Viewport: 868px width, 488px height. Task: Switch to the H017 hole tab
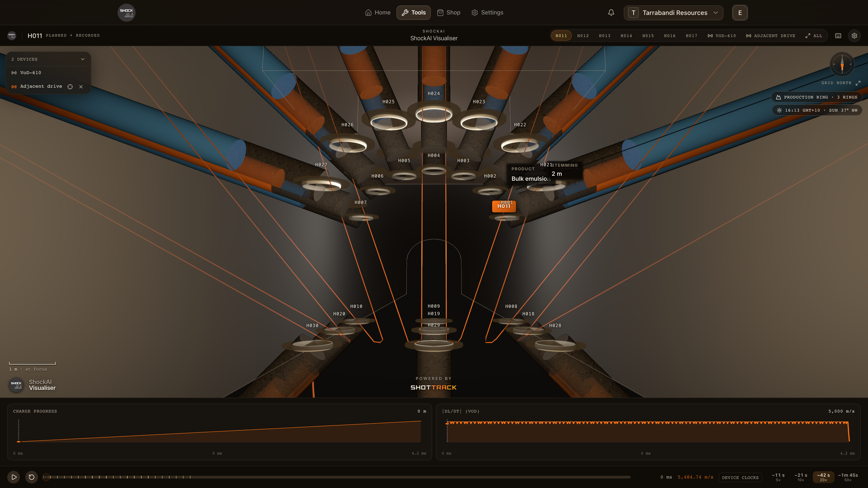pyautogui.click(x=691, y=36)
